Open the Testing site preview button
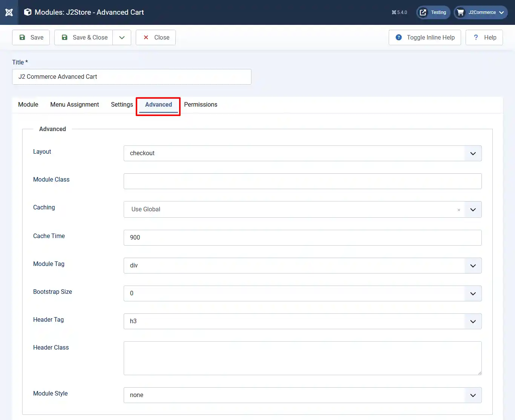 tap(433, 12)
